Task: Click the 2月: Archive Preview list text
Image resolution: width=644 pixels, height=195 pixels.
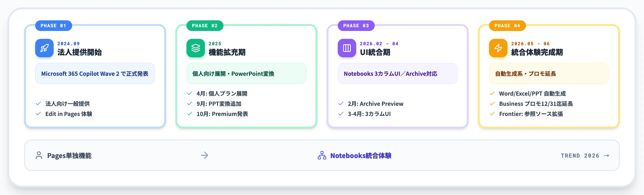Action: [x=375, y=104]
